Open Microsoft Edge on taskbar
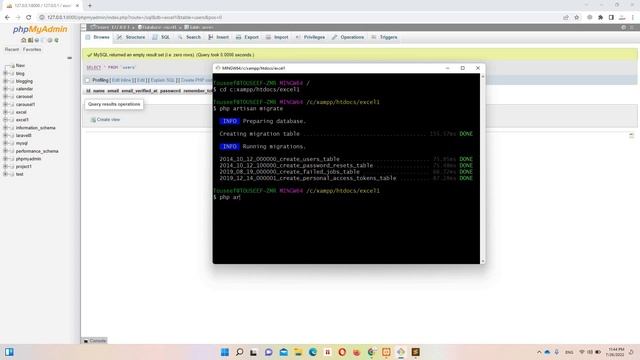640x360 pixels. click(x=313, y=352)
